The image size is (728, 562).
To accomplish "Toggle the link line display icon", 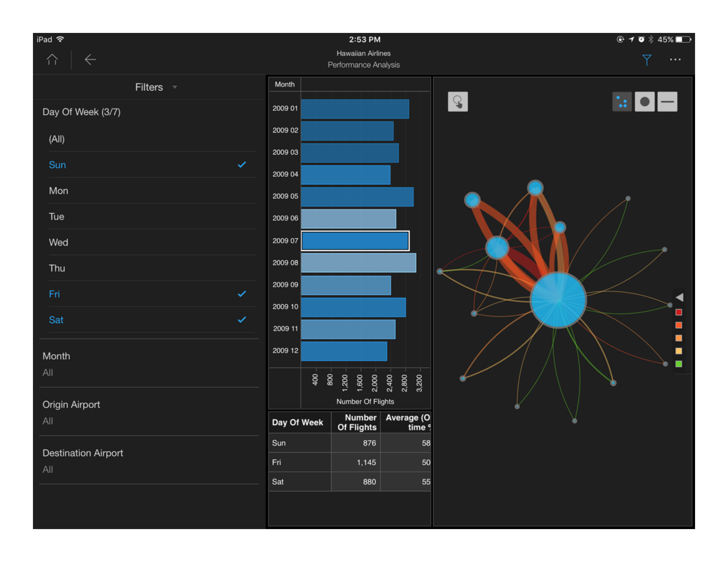I will 667,102.
